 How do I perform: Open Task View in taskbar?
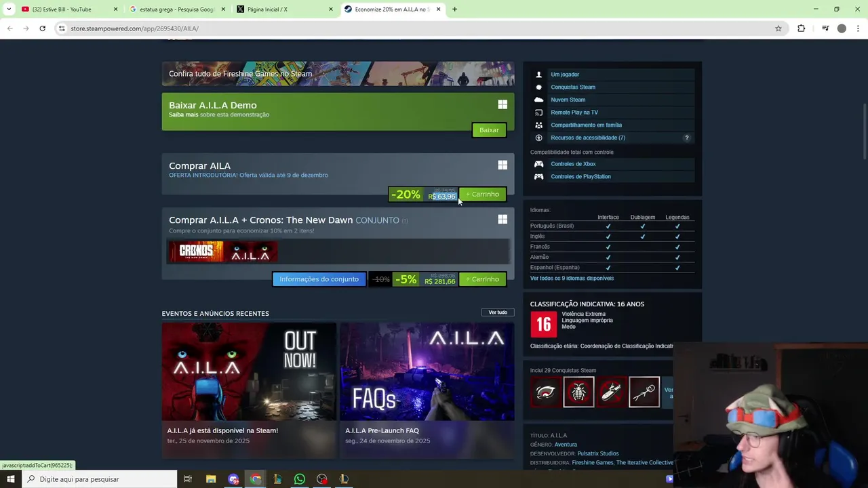(x=188, y=479)
